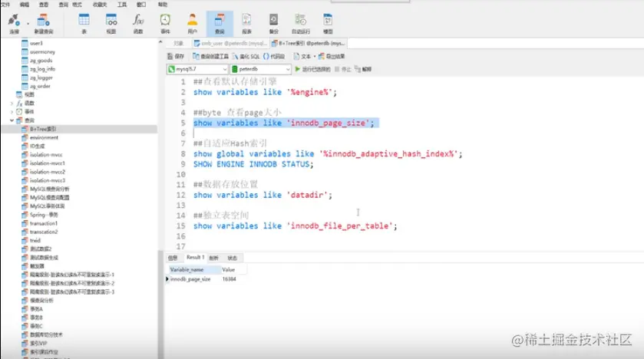
Task: Open the 收藏夹 (Favorites) menu
Action: point(100,5)
